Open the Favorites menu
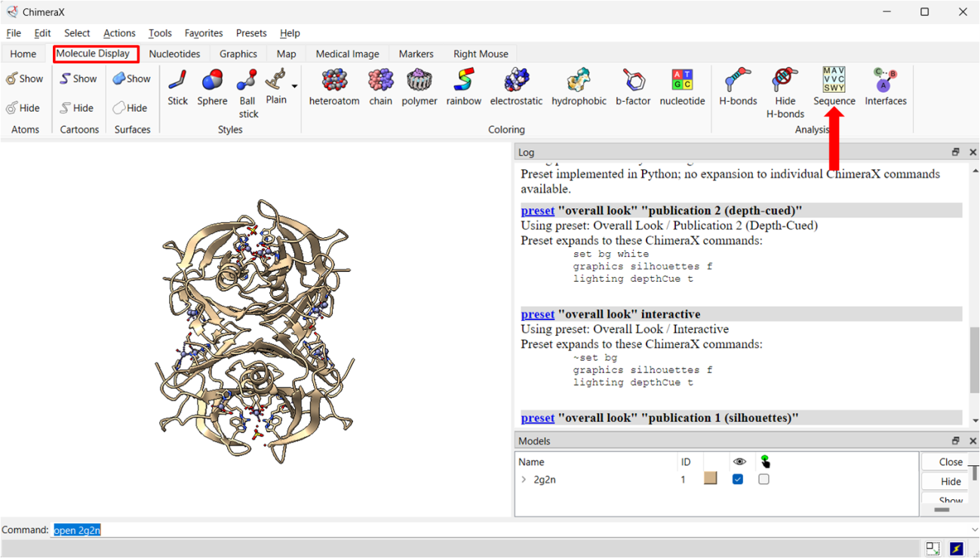The height and width of the screenshot is (558, 980). [x=204, y=33]
